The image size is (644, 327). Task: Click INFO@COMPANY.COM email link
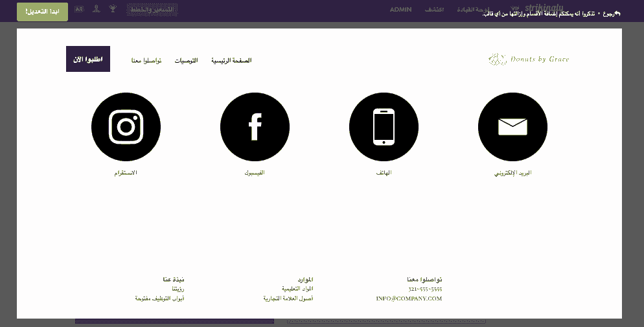[409, 299]
